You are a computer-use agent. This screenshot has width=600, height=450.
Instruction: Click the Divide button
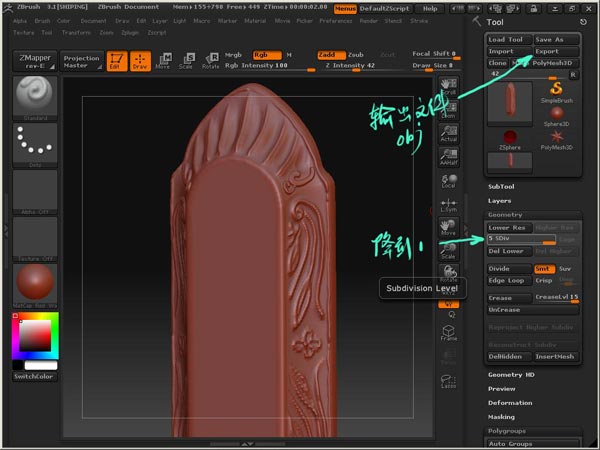point(509,269)
